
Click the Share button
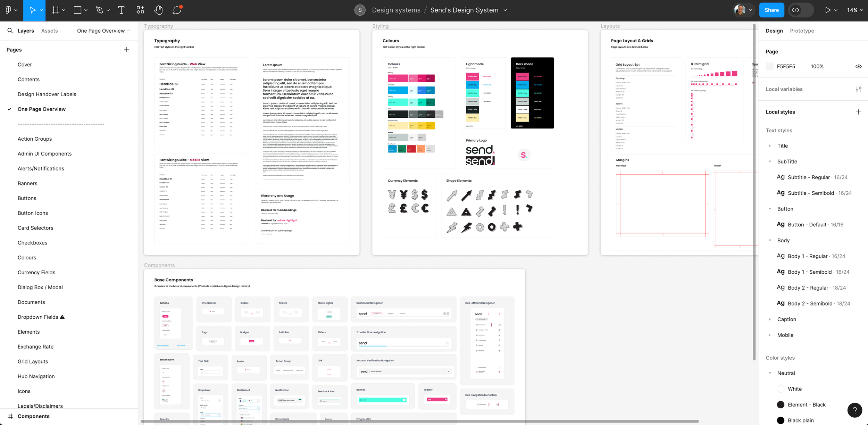(771, 10)
